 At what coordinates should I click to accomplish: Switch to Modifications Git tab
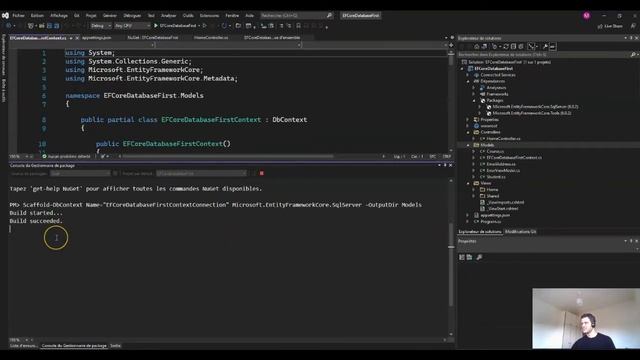[521, 231]
